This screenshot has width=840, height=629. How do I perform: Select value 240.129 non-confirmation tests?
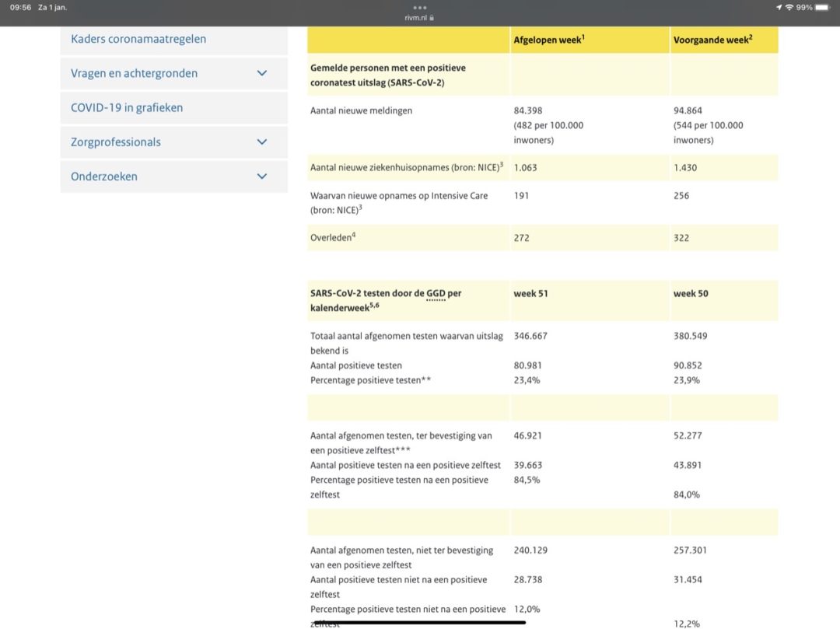[530, 550]
